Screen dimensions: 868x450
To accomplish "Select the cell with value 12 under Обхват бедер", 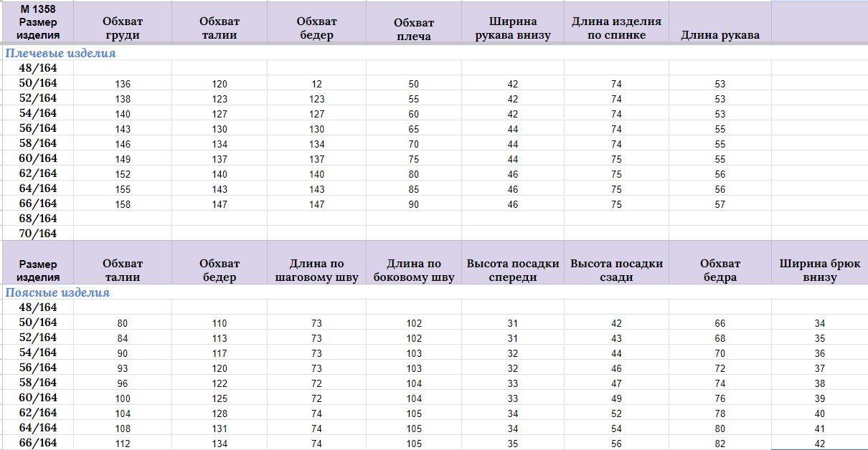I will coord(316,84).
